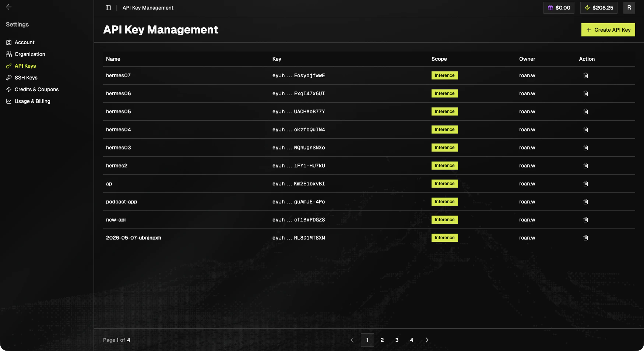Delete the podcast-app API key
Screen dimensions: 644x351
click(586, 202)
